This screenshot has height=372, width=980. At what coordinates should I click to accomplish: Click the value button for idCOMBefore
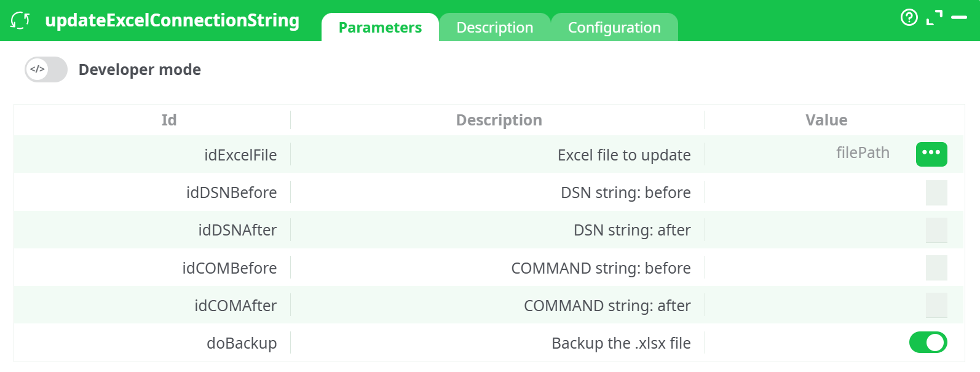point(936,267)
